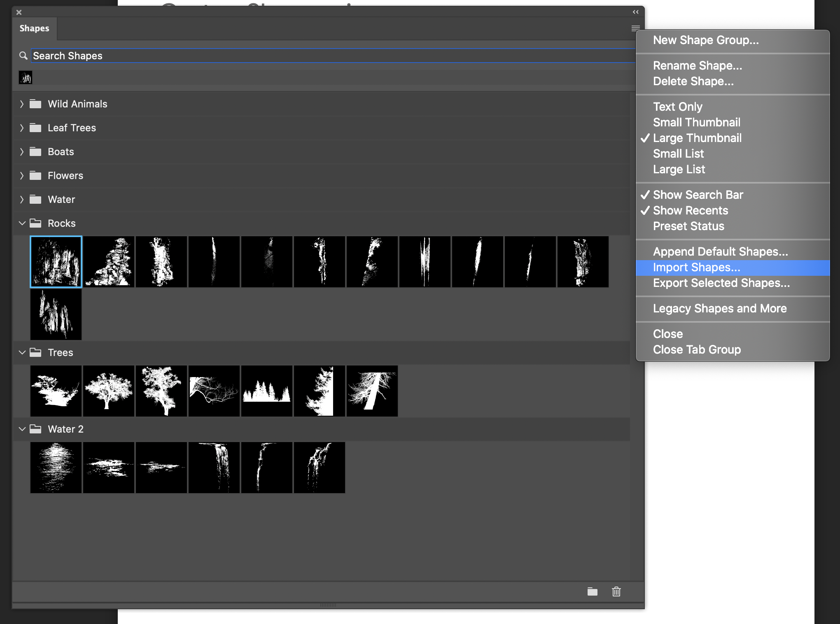The width and height of the screenshot is (840, 624).
Task: Click the Water 2 folder icon
Action: (35, 429)
